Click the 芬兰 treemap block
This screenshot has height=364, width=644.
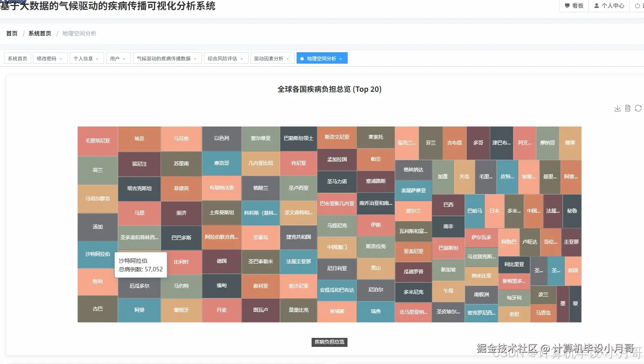(431, 143)
